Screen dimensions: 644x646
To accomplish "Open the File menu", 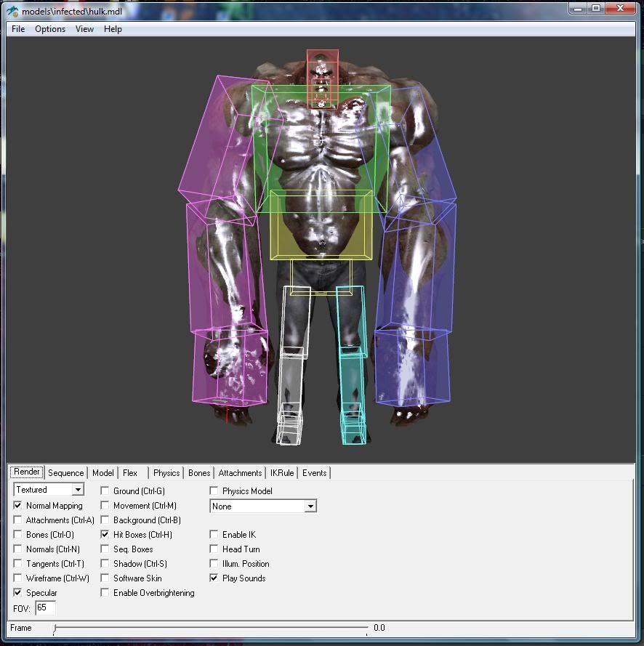I will coord(18,29).
